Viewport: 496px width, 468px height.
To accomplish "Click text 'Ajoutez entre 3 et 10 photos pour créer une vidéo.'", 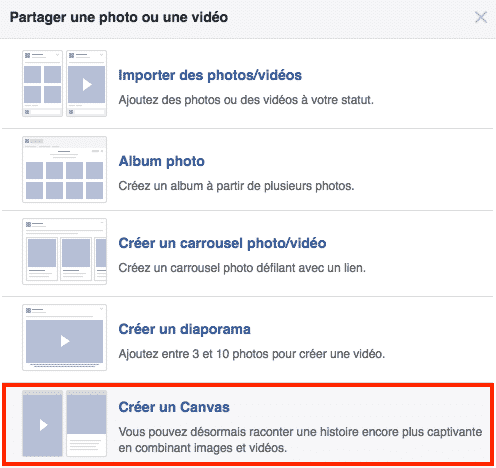I will (252, 354).
